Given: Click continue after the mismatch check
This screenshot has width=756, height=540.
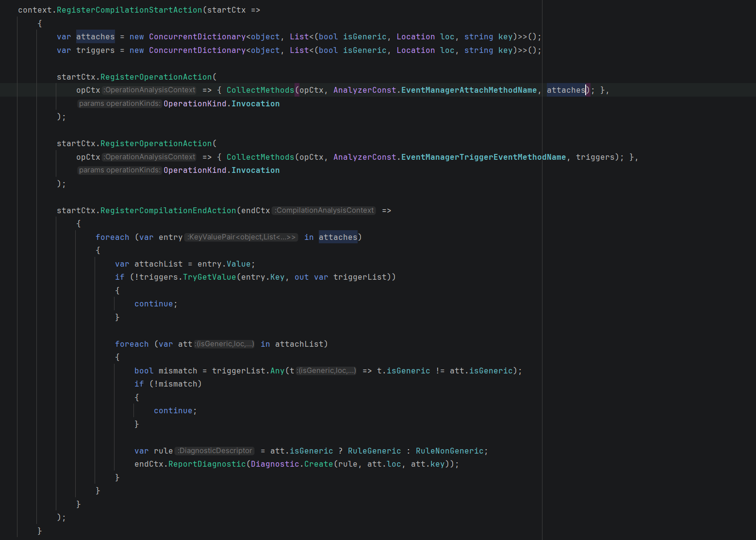Looking at the screenshot, I should coord(173,410).
